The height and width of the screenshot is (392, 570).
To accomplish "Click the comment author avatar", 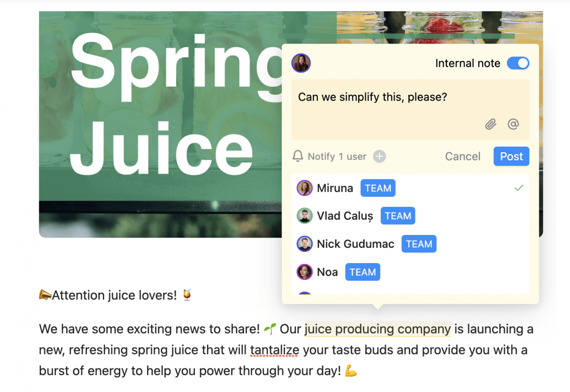I will [x=301, y=63].
